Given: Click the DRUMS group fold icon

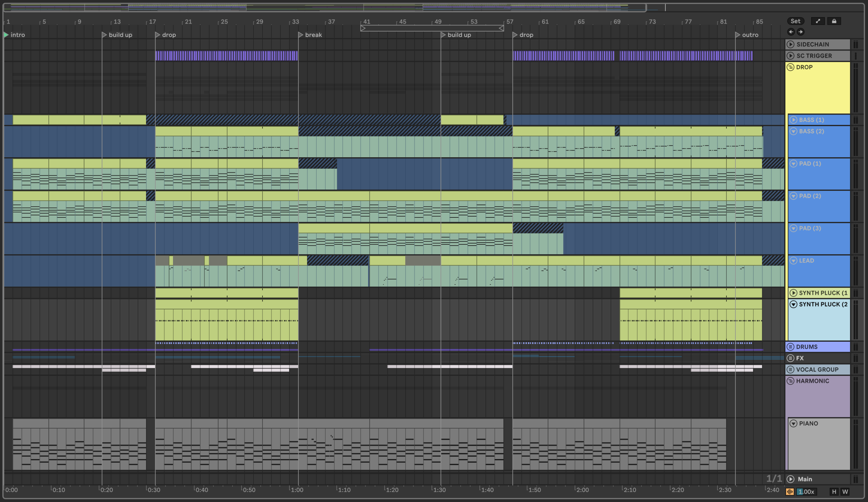Looking at the screenshot, I should [x=791, y=347].
